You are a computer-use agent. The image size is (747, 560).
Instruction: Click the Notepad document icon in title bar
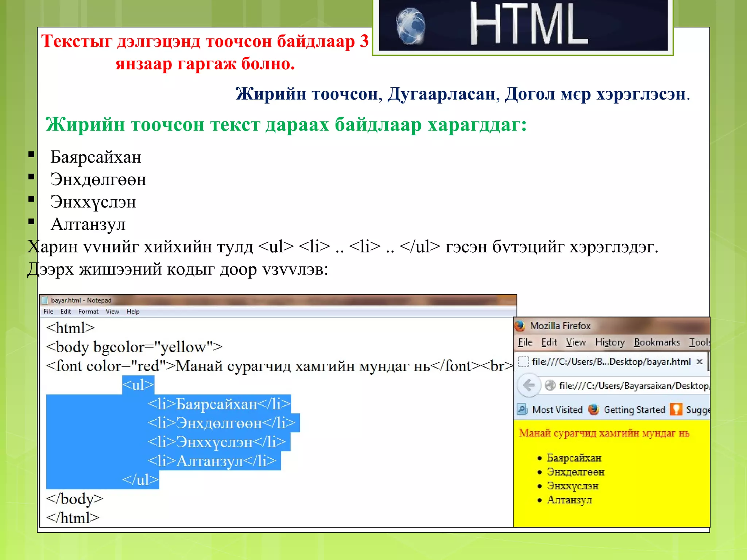[45, 300]
